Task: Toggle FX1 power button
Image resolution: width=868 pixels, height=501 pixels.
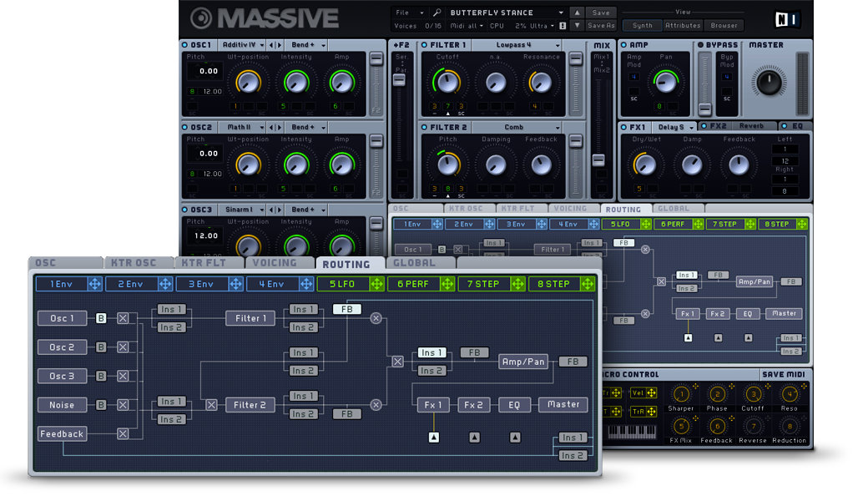Action: click(623, 127)
